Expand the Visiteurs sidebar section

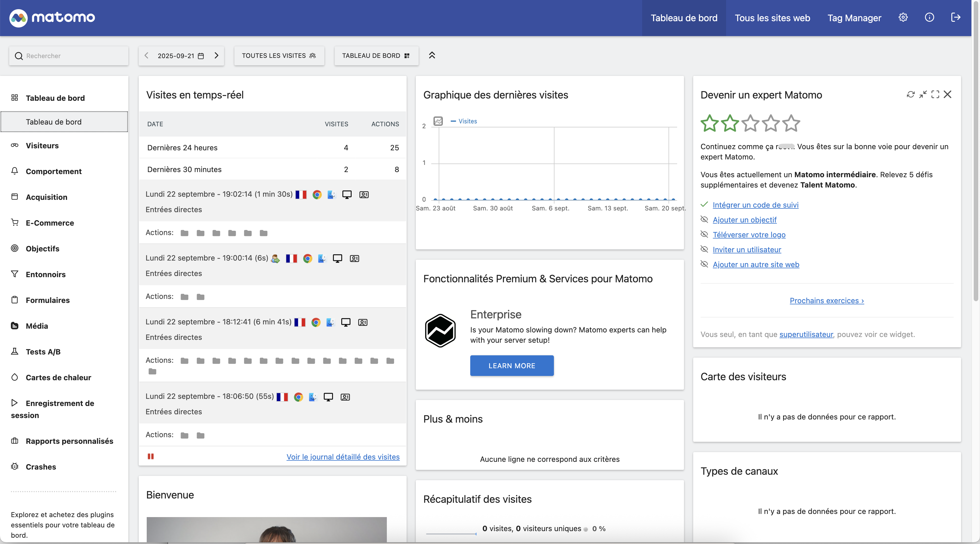pyautogui.click(x=42, y=146)
